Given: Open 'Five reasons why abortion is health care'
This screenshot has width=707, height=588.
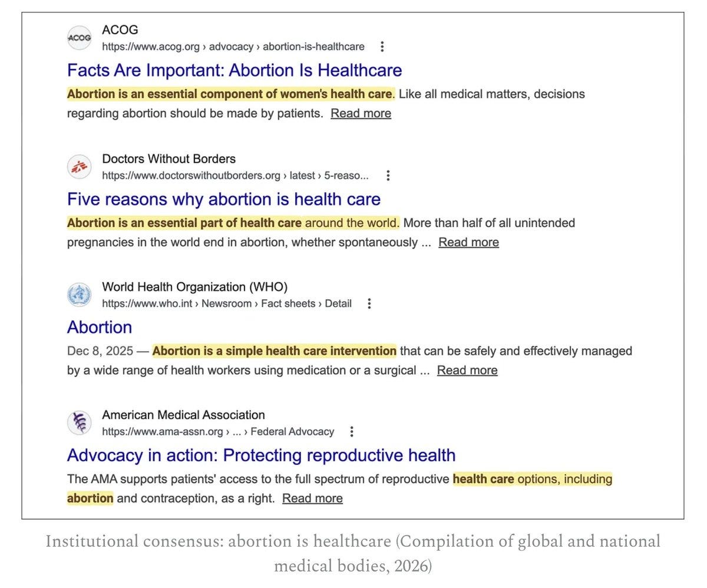Looking at the screenshot, I should coord(224,199).
